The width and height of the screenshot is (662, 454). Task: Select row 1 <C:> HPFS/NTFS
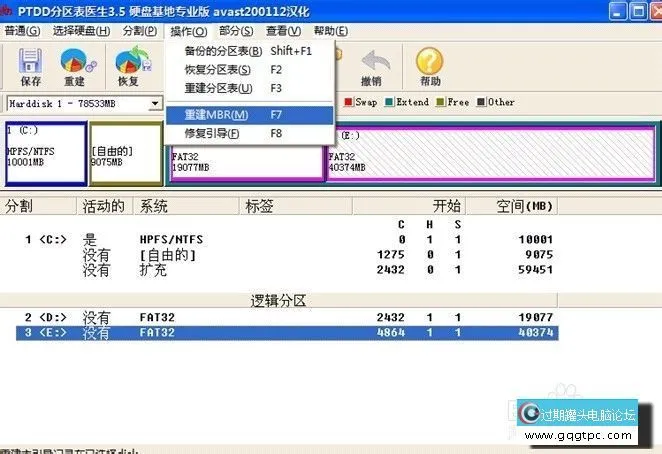click(287, 239)
